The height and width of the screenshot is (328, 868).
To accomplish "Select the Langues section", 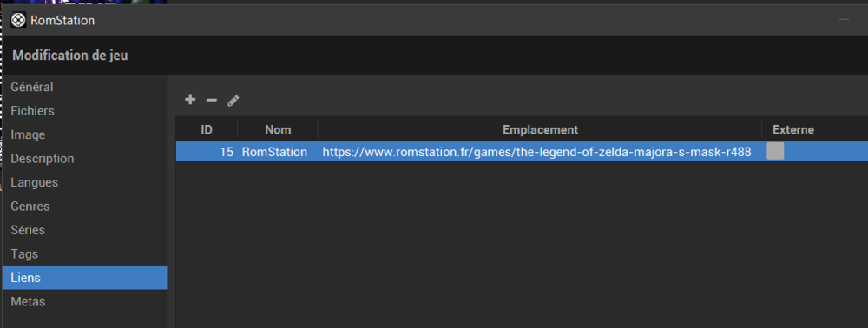I will coord(84,182).
